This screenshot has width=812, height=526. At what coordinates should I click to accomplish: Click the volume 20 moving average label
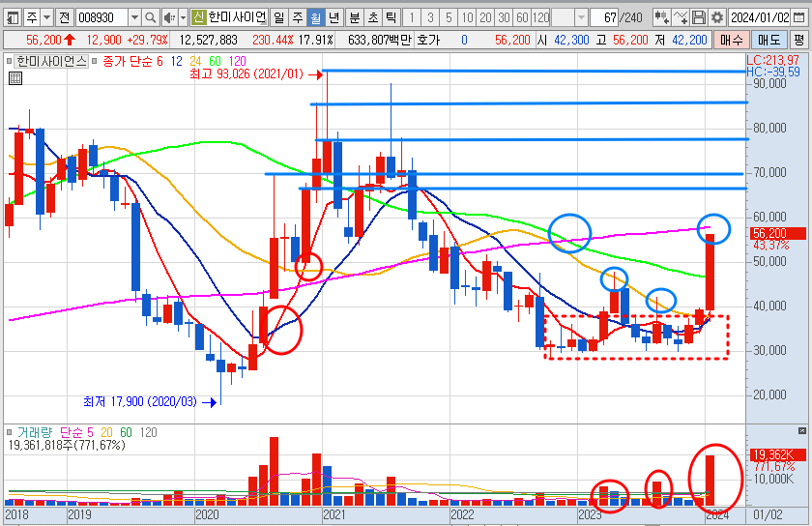coord(106,432)
